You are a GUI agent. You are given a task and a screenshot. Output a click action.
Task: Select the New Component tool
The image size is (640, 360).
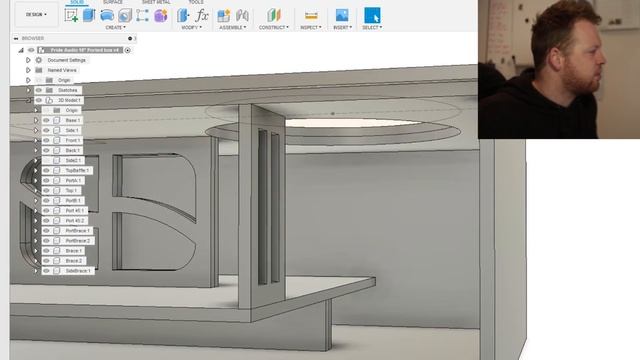pyautogui.click(x=224, y=16)
